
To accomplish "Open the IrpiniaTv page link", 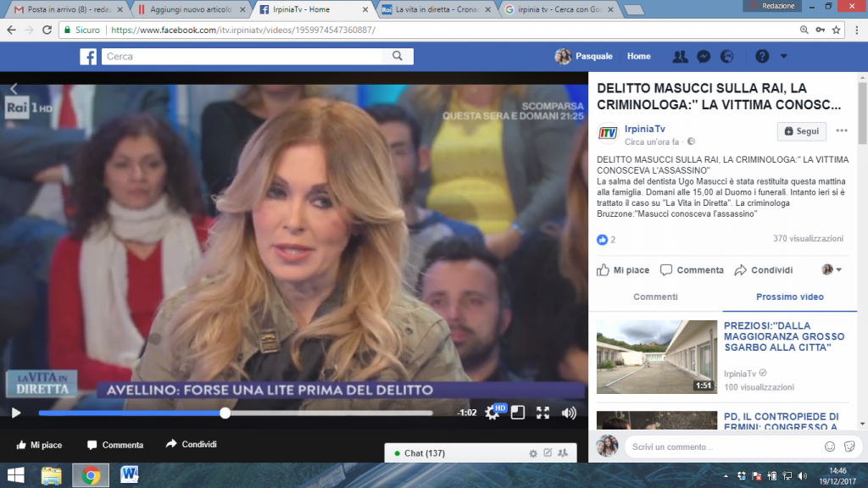I will (x=644, y=128).
